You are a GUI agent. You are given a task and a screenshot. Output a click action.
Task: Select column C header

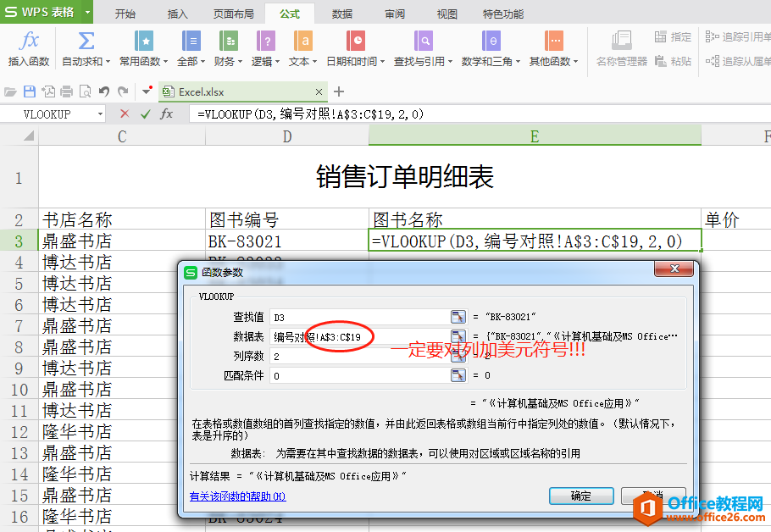[x=122, y=136]
